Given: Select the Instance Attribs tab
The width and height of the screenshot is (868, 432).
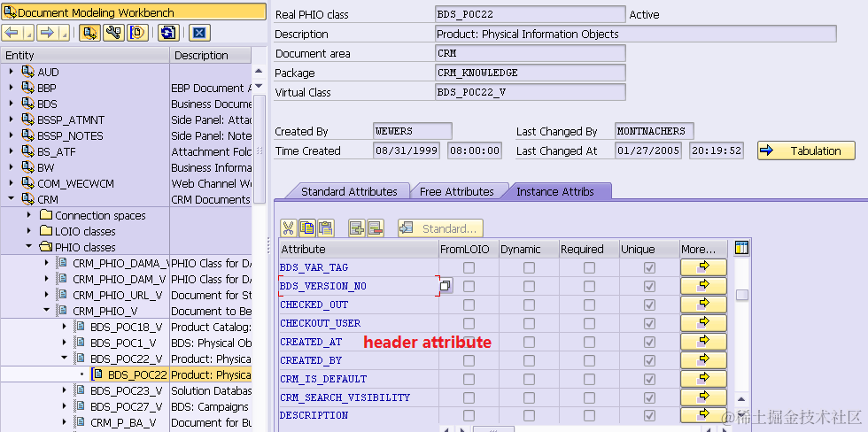Looking at the screenshot, I should tap(555, 191).
